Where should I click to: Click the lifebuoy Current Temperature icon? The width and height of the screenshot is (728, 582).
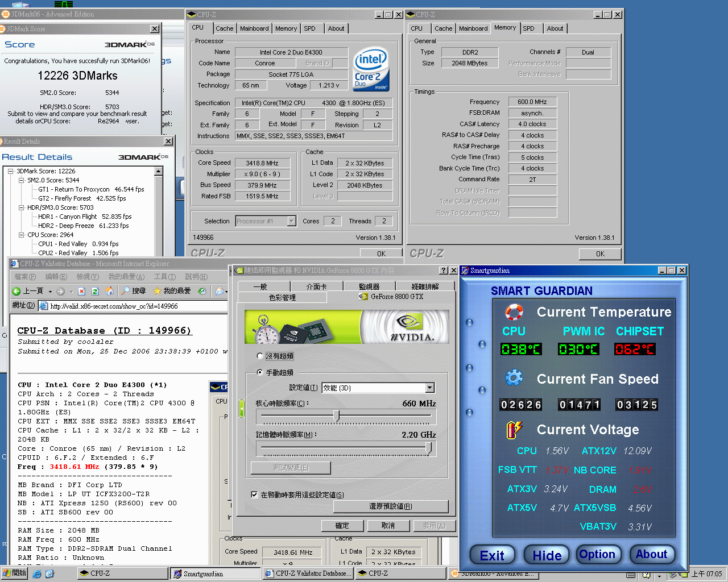[x=514, y=311]
